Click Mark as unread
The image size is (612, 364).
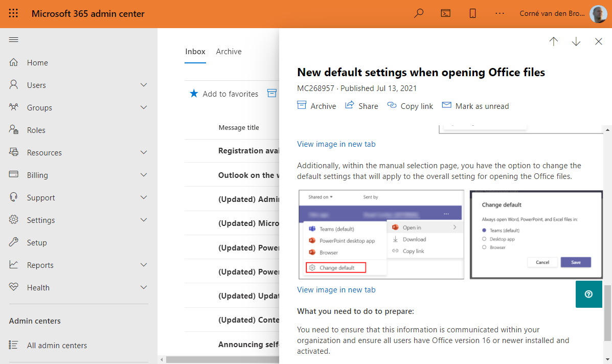[x=475, y=106]
